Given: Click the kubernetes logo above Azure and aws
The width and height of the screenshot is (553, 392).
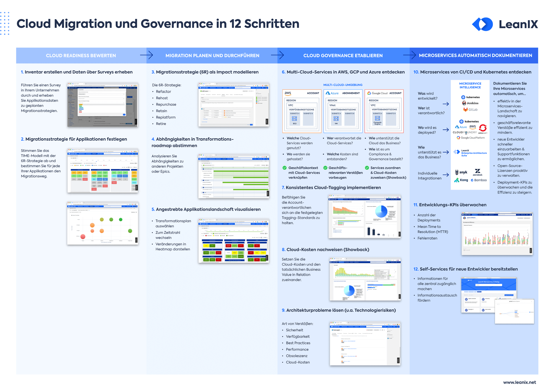Looking at the screenshot, I should 469,121.
